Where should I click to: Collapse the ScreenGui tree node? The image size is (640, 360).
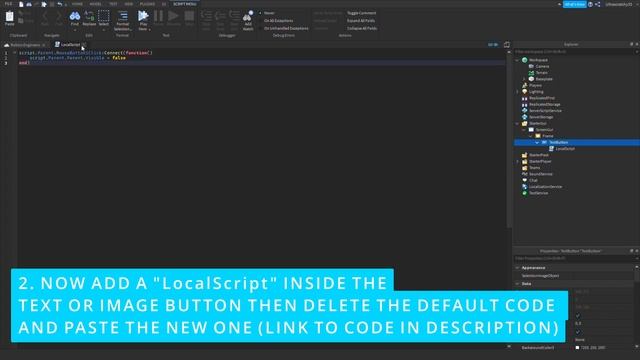coord(524,130)
